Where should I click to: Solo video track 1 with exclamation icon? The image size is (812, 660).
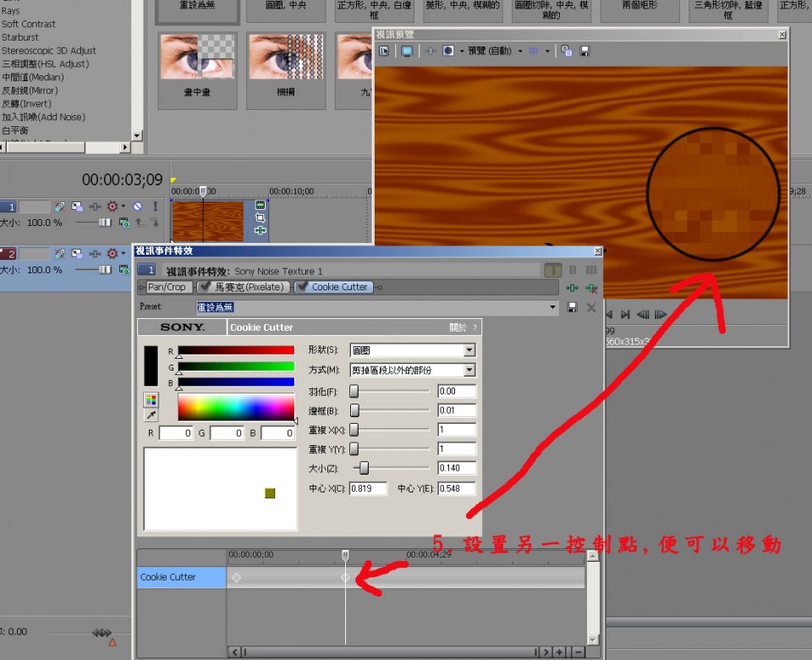pos(155,206)
